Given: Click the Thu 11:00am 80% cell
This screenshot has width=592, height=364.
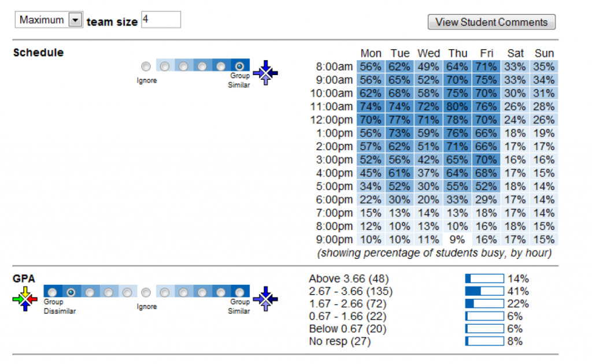Looking at the screenshot, I should pos(457,107).
